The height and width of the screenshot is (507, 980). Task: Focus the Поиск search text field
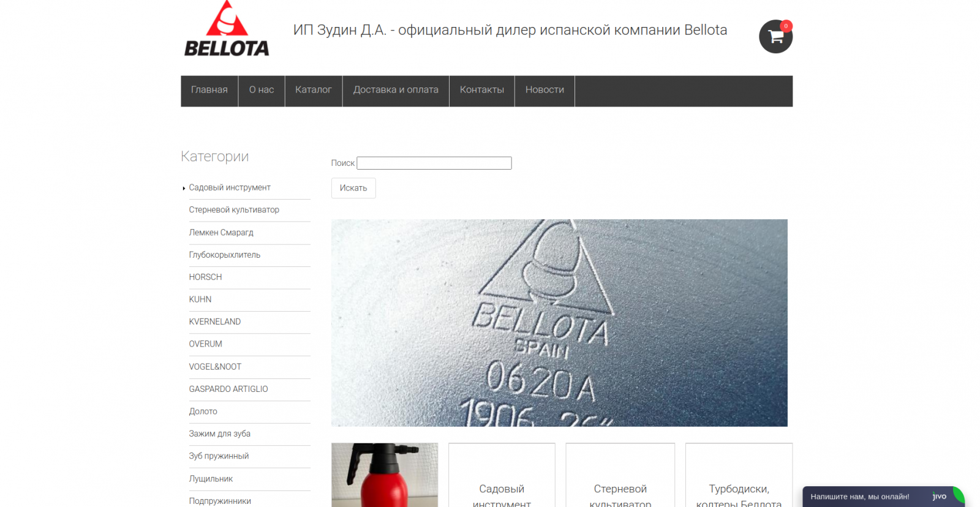pos(434,163)
